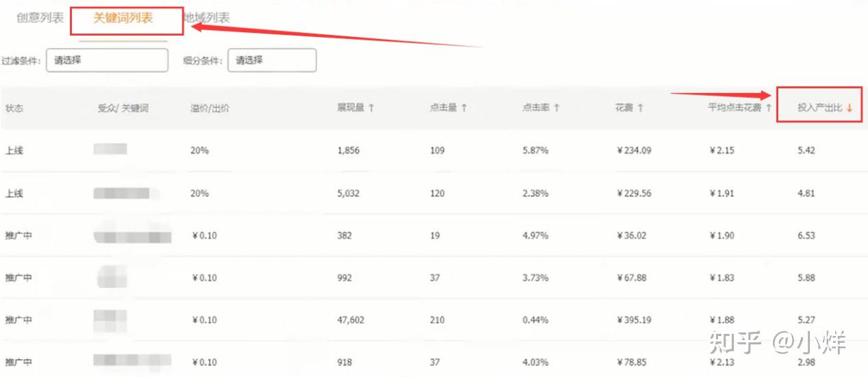Click the 溢价/出价 column header
The width and height of the screenshot is (868, 377).
210,108
